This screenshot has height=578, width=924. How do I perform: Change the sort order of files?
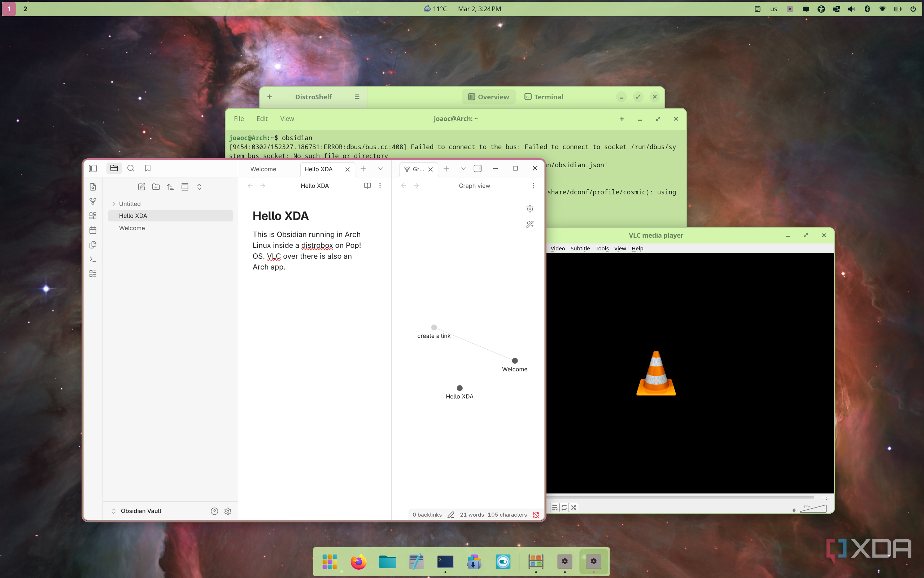tap(170, 187)
